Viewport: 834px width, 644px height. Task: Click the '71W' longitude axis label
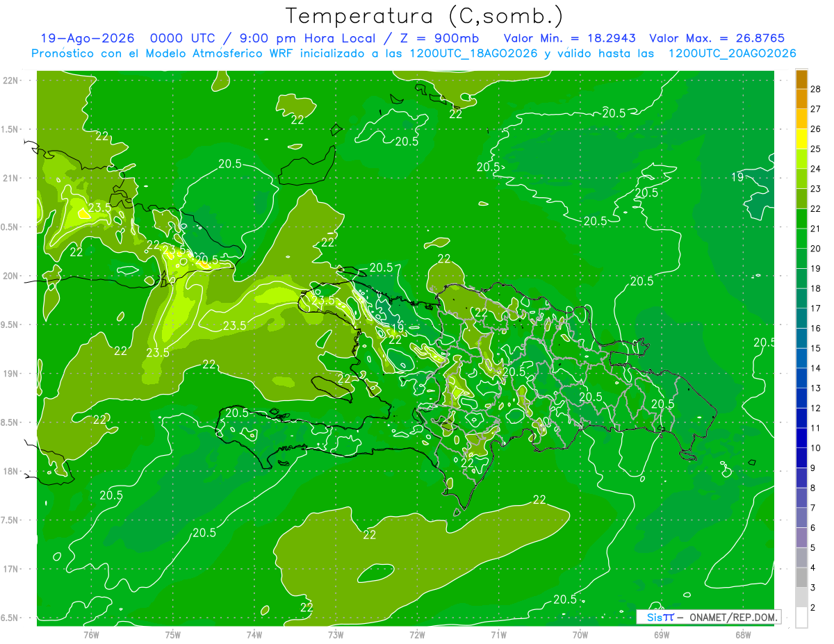[x=498, y=635]
